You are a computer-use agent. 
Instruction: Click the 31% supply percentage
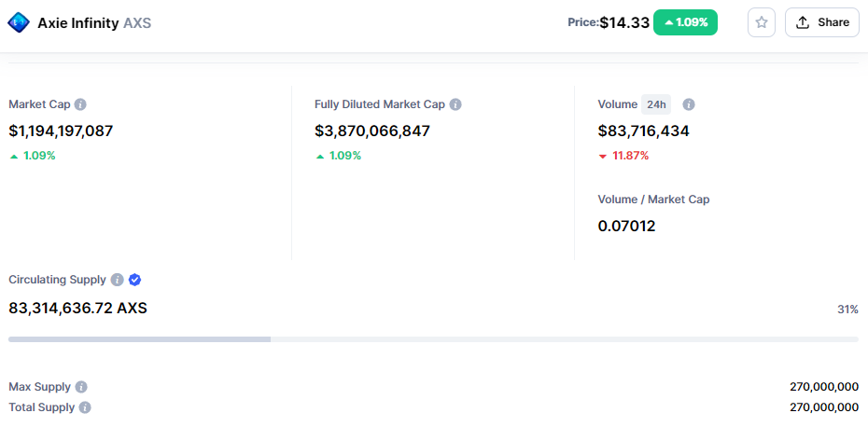point(847,310)
